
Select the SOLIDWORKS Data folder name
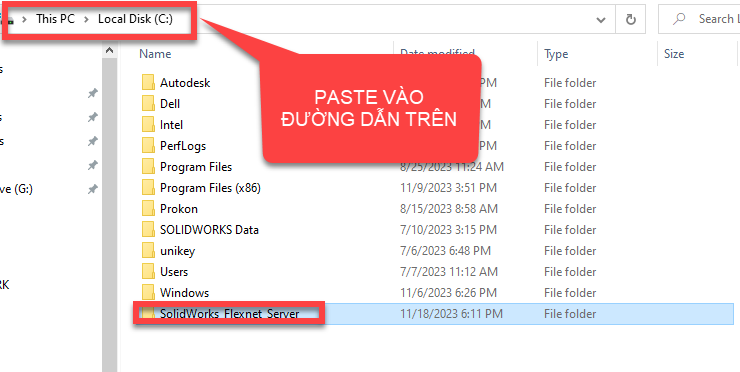coord(209,230)
